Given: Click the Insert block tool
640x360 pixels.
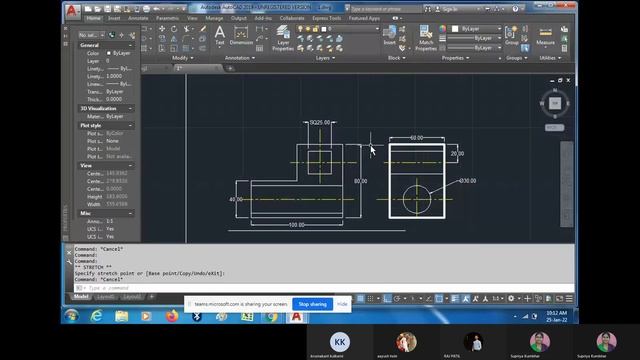Looking at the screenshot, I should point(389,35).
